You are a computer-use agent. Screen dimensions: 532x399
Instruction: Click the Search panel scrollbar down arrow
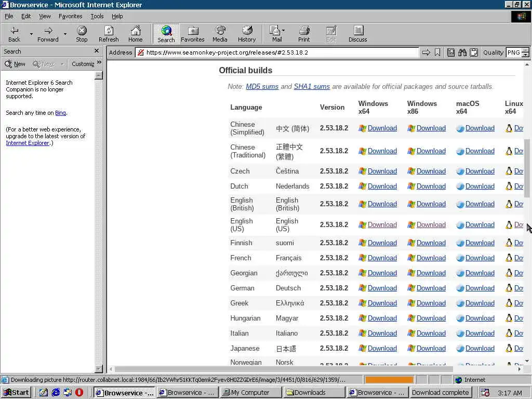point(99,368)
